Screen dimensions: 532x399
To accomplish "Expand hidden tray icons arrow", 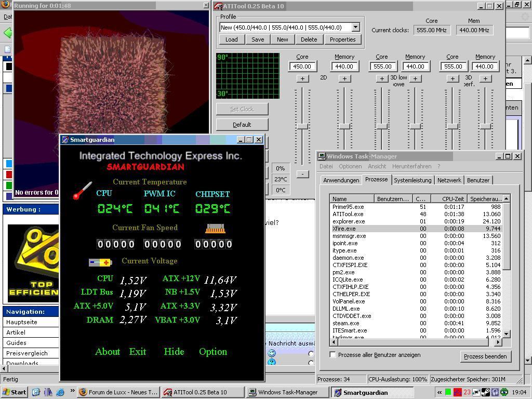I will [x=440, y=392].
